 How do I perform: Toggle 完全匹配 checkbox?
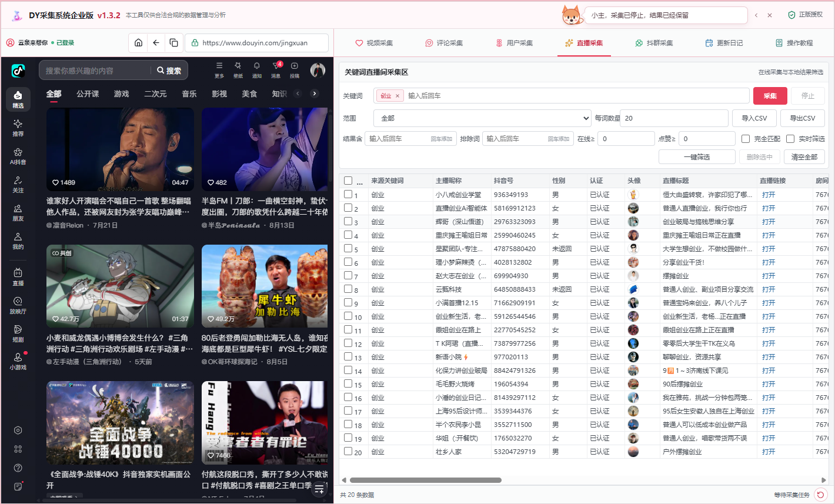coord(746,139)
